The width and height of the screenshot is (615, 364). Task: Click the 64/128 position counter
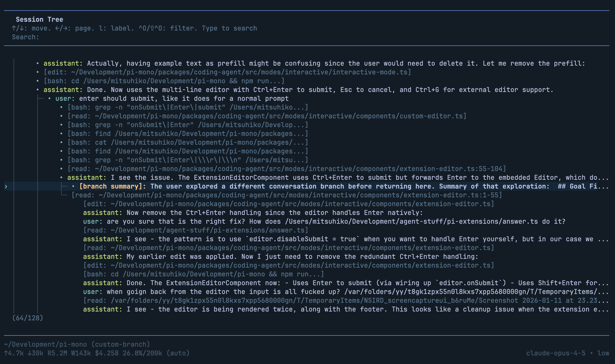coord(27,318)
